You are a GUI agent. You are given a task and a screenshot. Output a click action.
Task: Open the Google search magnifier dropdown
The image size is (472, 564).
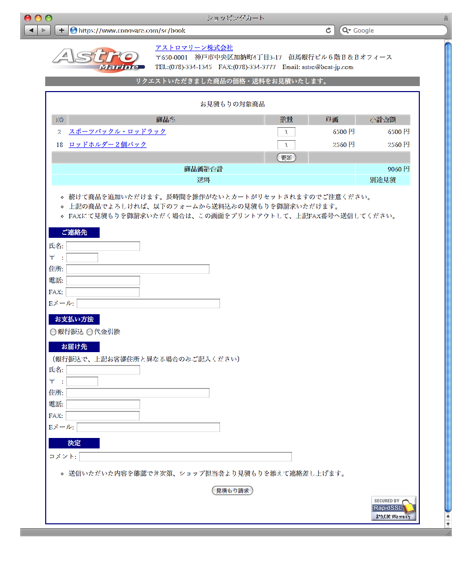(x=346, y=31)
